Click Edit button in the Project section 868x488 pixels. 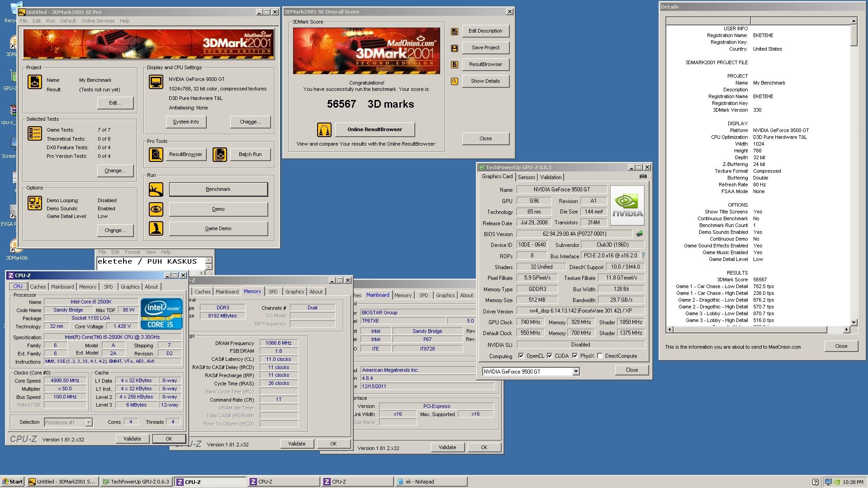(115, 103)
